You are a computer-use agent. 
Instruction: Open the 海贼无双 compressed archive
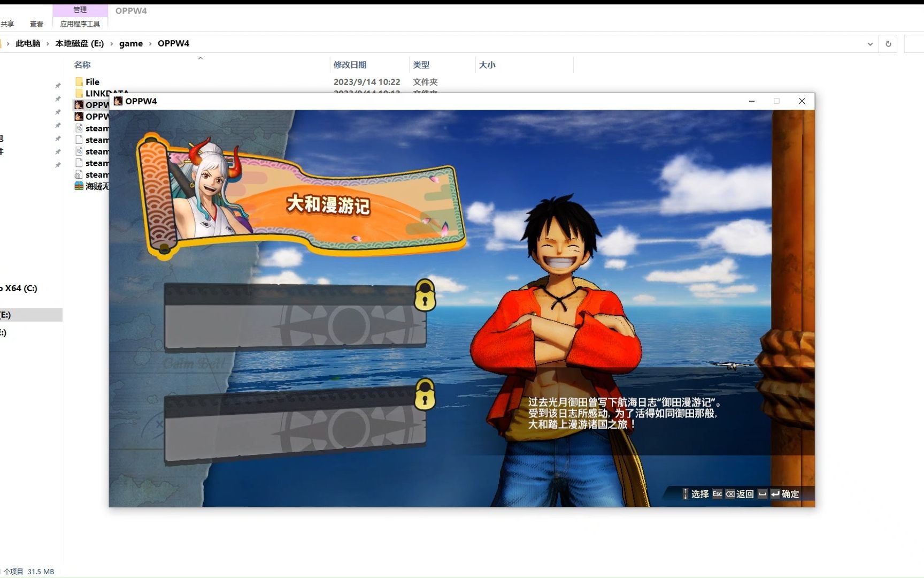click(94, 186)
